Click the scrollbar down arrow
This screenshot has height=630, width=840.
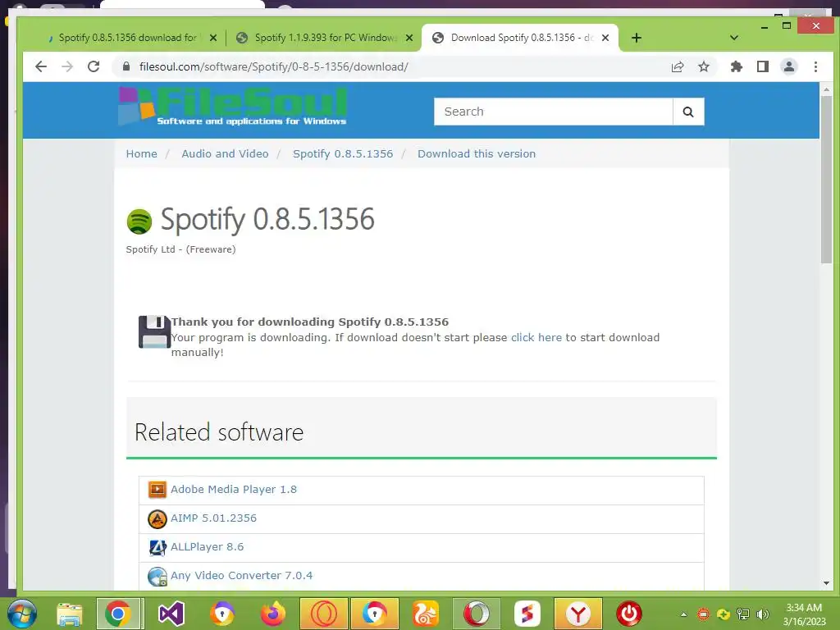pos(826,583)
